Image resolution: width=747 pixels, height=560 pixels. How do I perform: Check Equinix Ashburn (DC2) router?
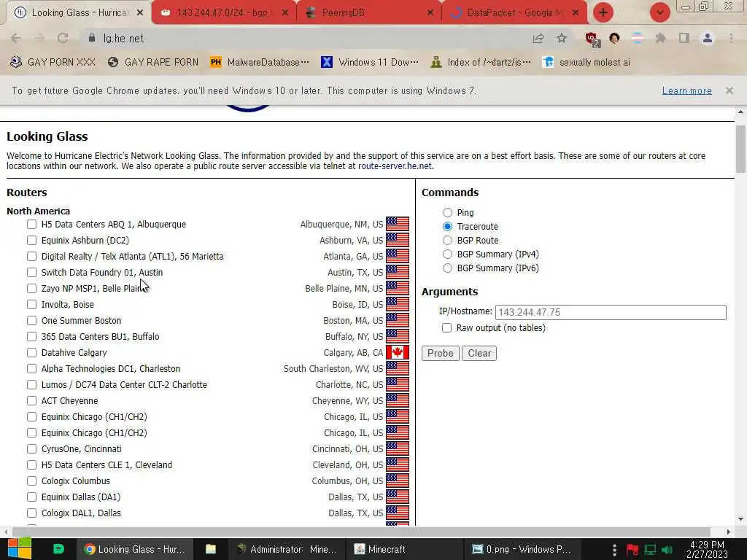pos(31,240)
